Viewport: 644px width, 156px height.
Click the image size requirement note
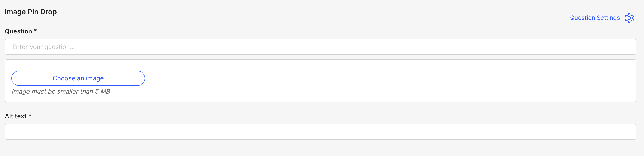coord(61,91)
